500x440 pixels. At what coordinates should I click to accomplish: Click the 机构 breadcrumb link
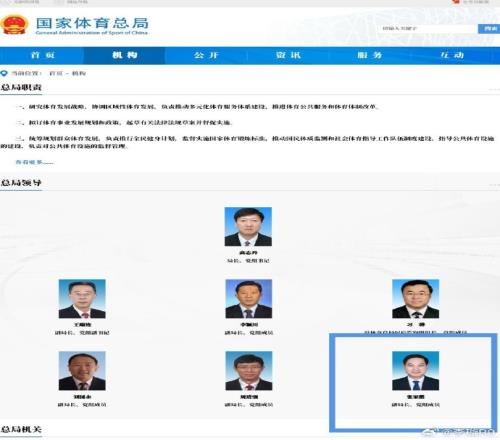point(79,73)
